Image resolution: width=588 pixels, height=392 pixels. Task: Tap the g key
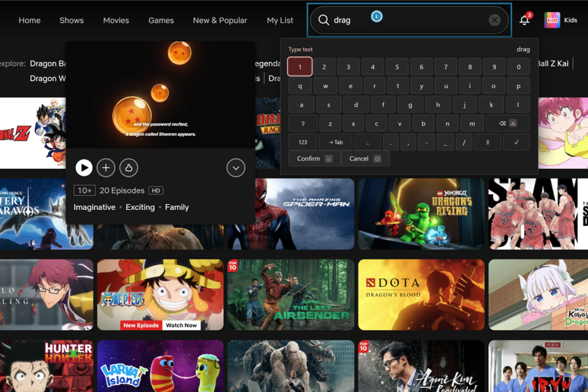tap(410, 105)
